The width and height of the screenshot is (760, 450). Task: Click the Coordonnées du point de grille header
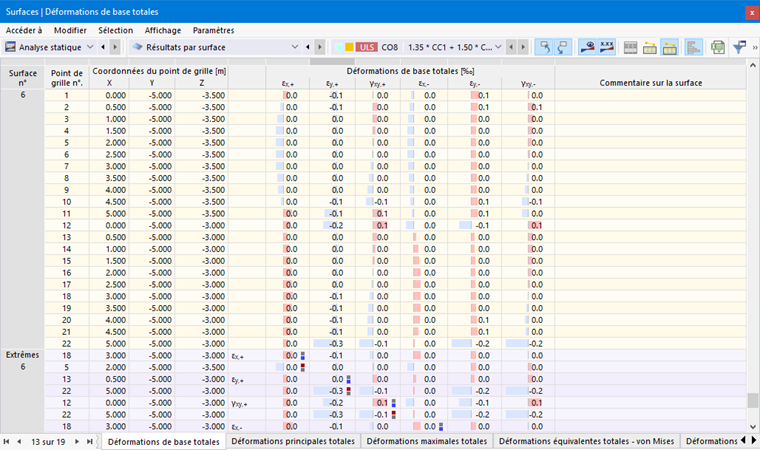(159, 71)
